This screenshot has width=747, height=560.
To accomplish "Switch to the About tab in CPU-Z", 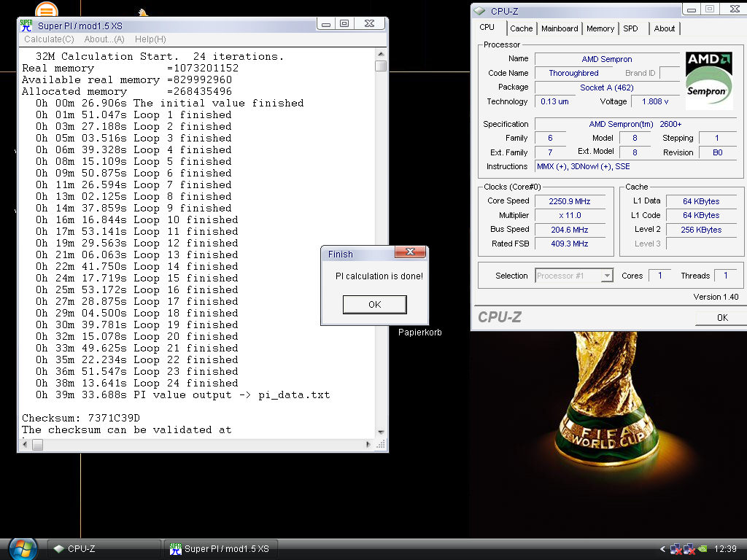I will 664,28.
